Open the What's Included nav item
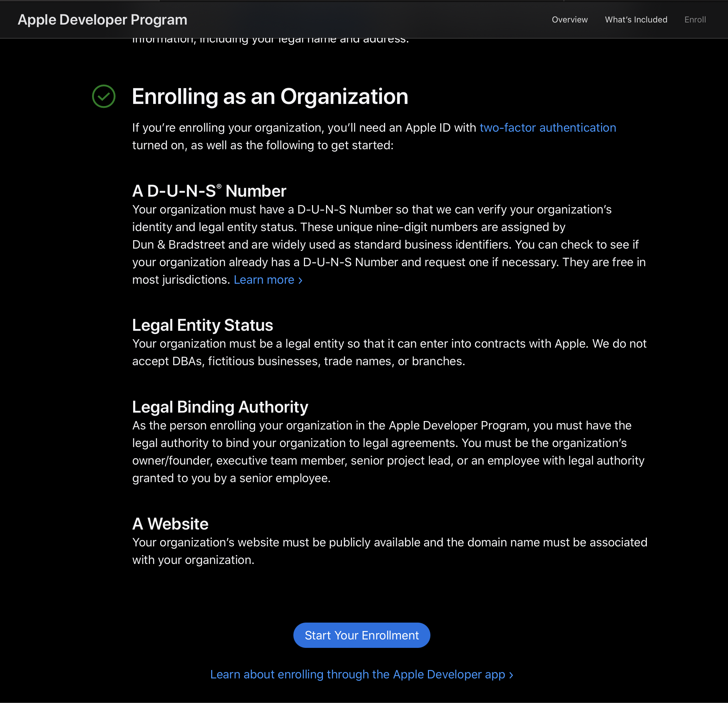 pos(636,20)
